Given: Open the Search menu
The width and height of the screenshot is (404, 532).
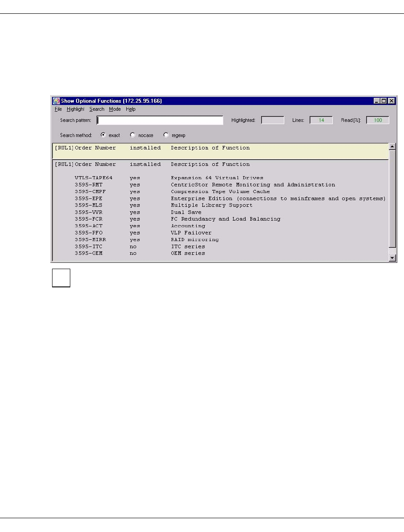Looking at the screenshot, I should click(x=97, y=109).
